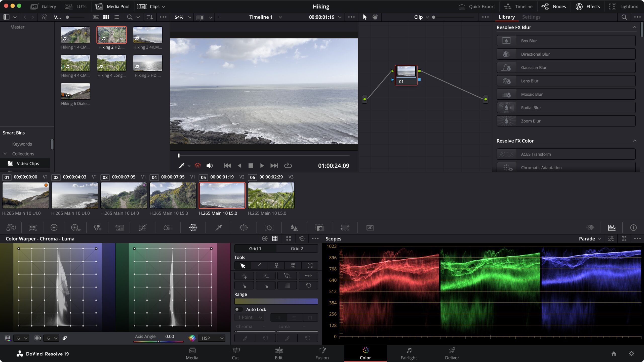Select the Qualifier tool
The image size is (644, 362).
click(218, 228)
